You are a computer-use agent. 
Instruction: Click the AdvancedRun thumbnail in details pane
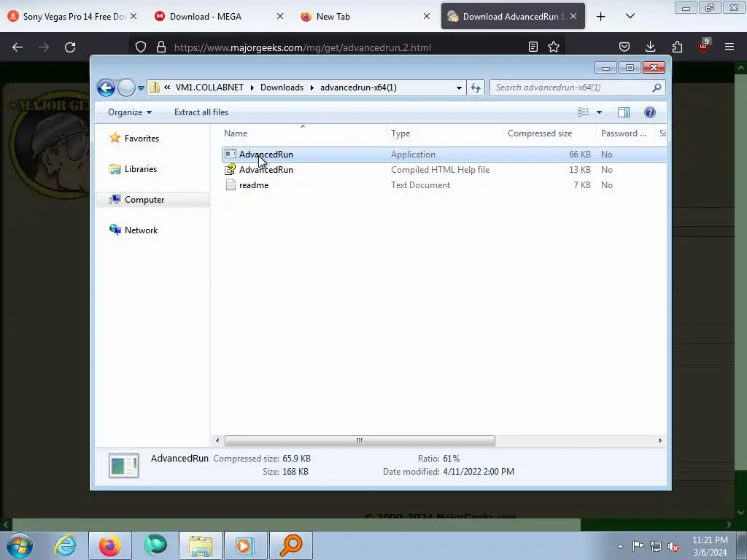(123, 465)
